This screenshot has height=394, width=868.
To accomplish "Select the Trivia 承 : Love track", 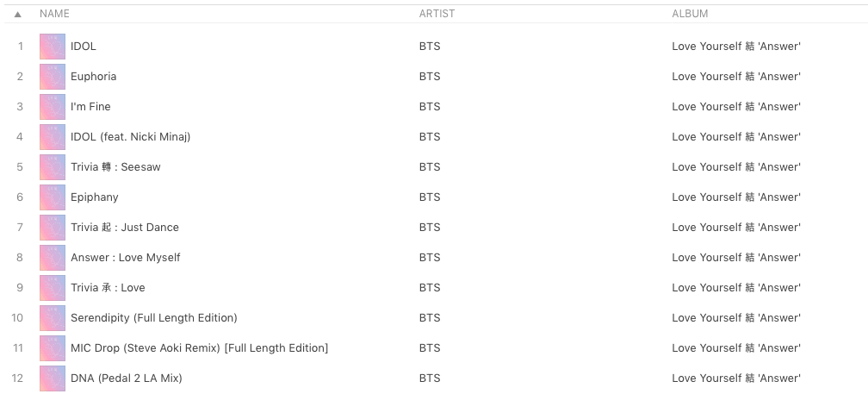I will tap(108, 288).
